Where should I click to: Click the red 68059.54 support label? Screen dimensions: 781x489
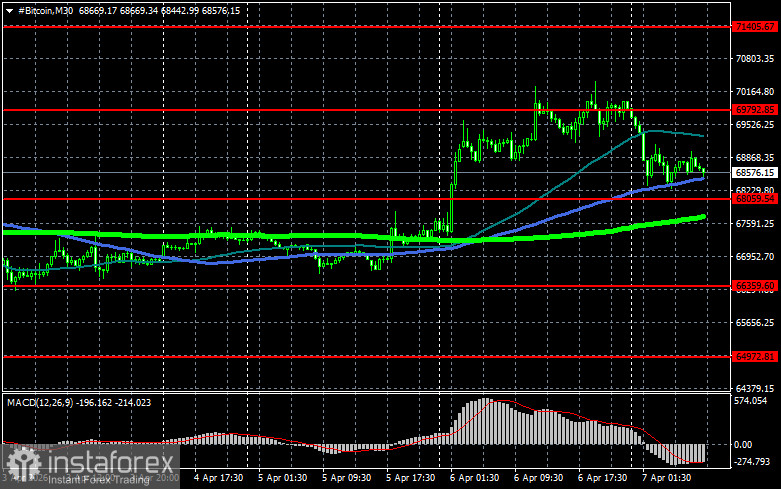755,199
